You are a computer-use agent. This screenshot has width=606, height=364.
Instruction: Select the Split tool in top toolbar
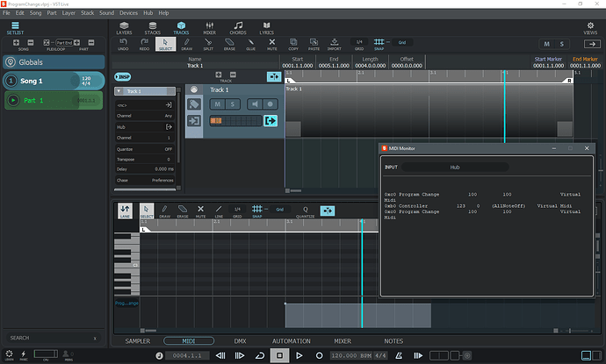208,43
